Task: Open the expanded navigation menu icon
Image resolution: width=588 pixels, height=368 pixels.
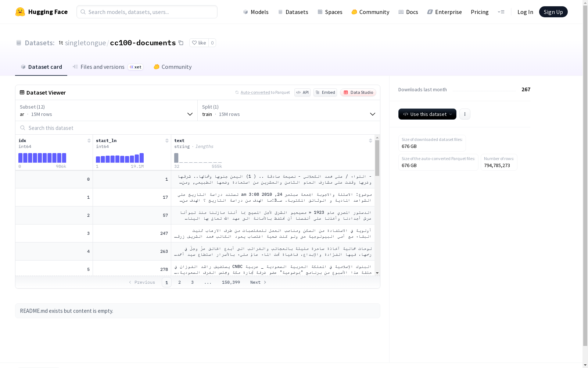Action: [501, 12]
